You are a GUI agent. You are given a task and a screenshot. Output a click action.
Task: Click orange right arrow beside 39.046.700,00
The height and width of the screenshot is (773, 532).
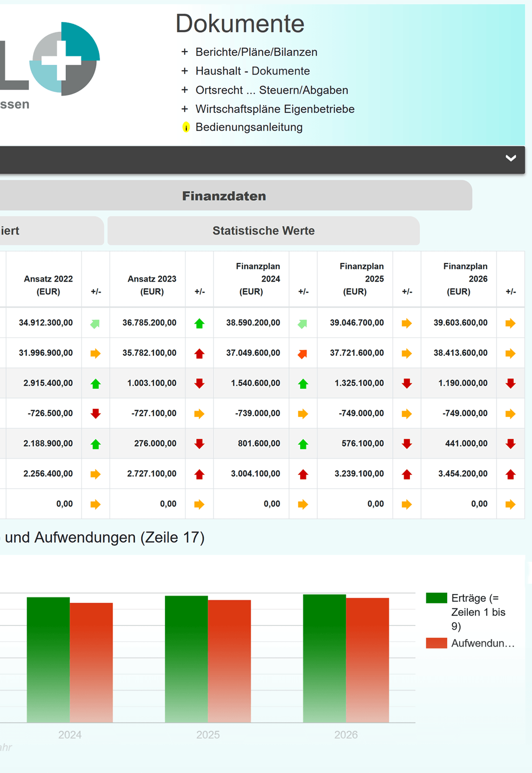coord(407,323)
